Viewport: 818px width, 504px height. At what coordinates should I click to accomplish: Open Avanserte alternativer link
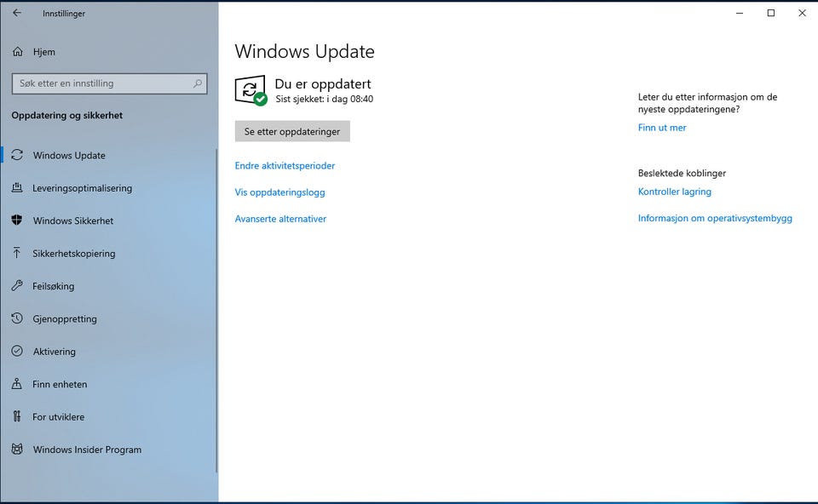pos(280,219)
